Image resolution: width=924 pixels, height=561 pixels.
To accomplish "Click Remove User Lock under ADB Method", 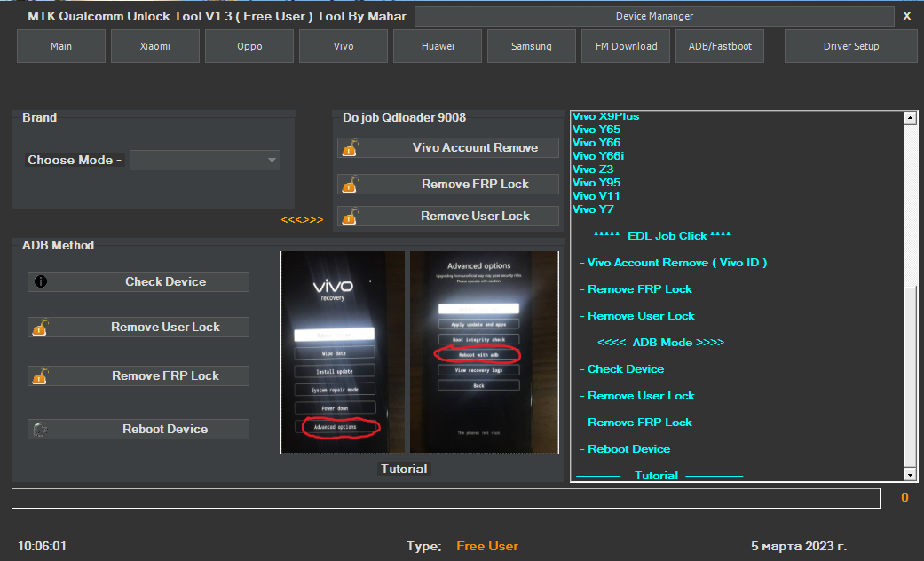I will (138, 327).
